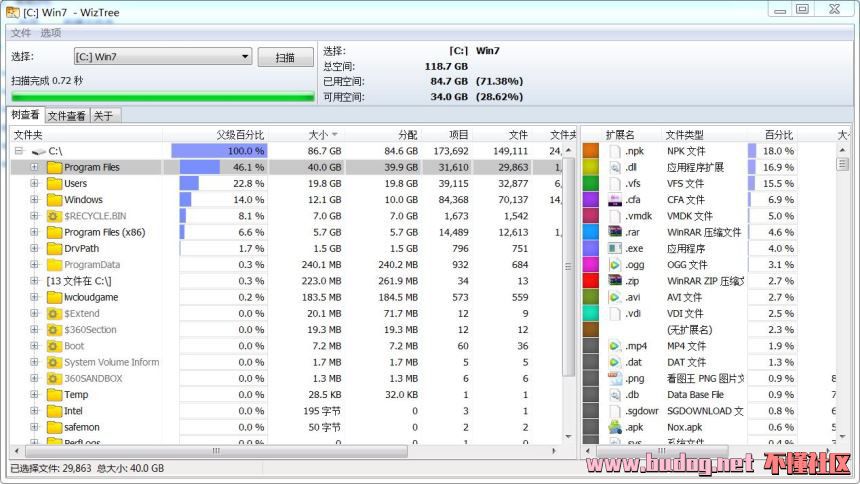Collapse the C:\ root node
Image resolution: width=860 pixels, height=484 pixels.
click(x=18, y=151)
